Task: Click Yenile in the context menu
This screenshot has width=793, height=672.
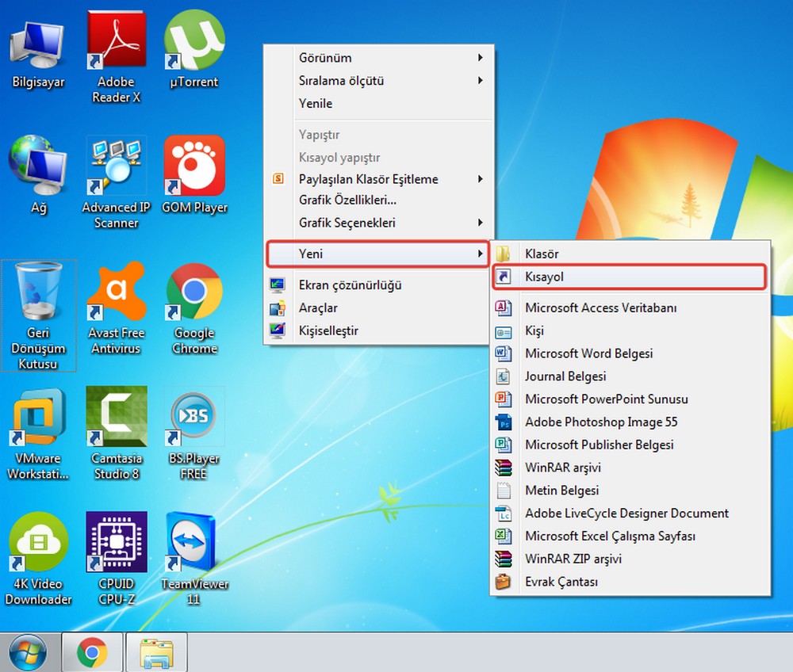Action: pyautogui.click(x=316, y=104)
